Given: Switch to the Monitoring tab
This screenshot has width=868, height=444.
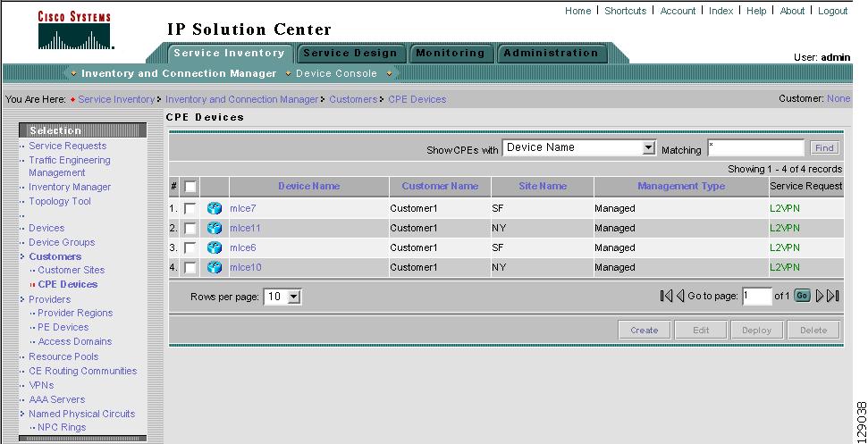Looking at the screenshot, I should click(x=450, y=53).
